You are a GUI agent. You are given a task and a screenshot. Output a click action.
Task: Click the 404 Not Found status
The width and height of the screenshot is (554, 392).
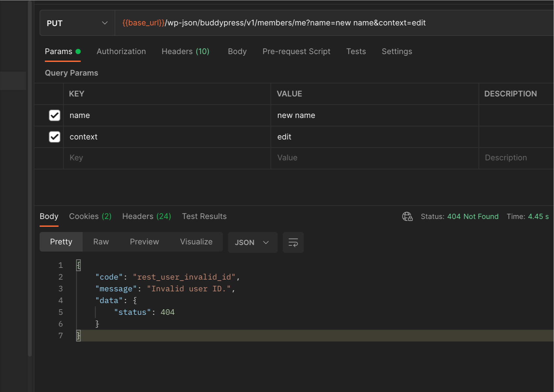[x=472, y=216]
